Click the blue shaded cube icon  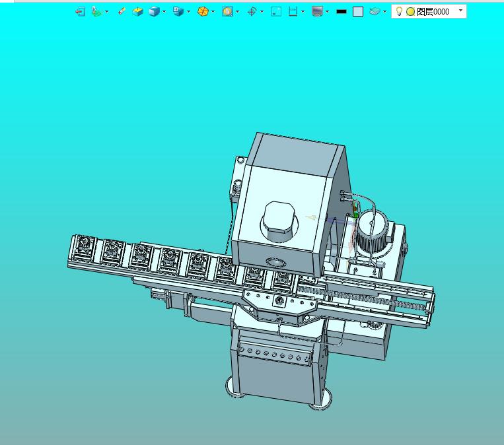(155, 12)
